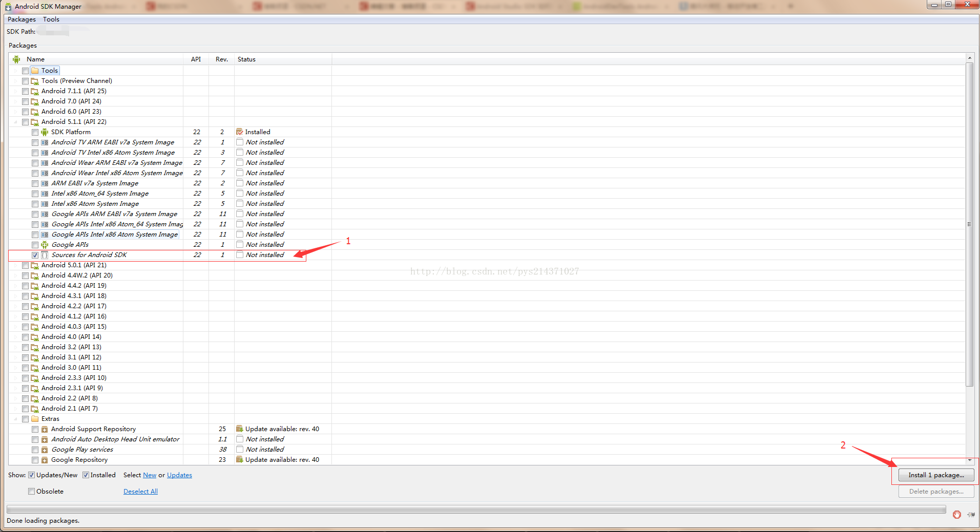The width and height of the screenshot is (980, 532).
Task: Select the Android 2.2 (API 8) row
Action: coord(487,398)
